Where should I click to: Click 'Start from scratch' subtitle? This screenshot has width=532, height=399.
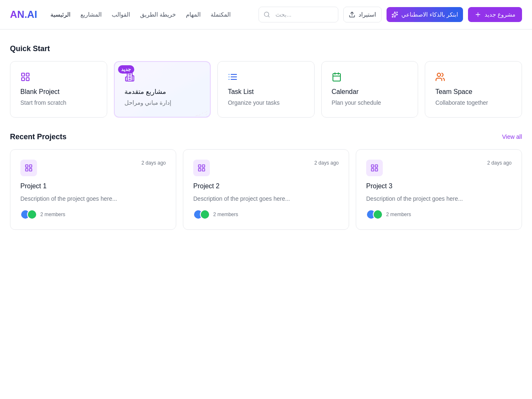(43, 103)
